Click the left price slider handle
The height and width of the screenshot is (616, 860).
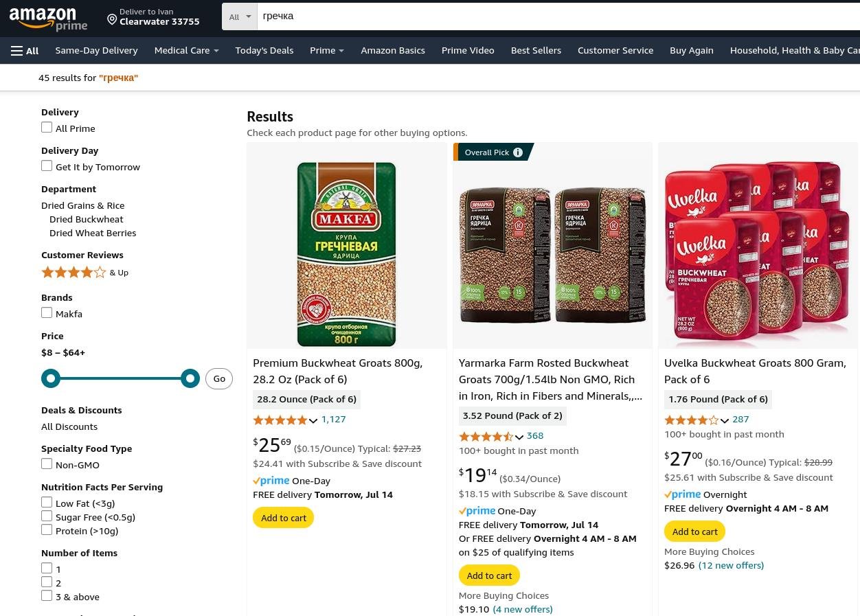coord(51,378)
